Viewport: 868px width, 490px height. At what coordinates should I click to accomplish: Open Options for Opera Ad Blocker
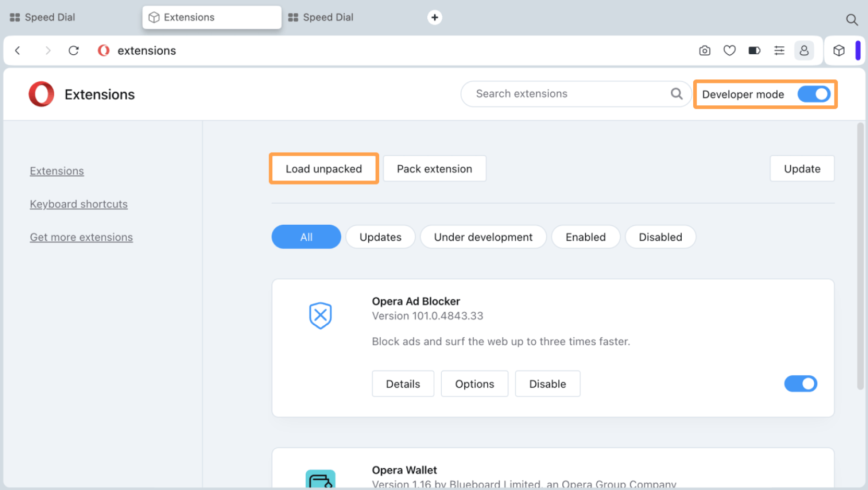tap(475, 384)
